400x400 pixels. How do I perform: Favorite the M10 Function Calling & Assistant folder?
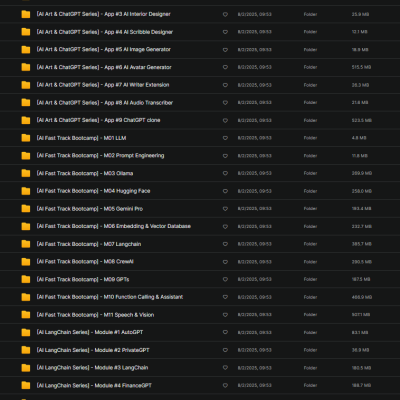tap(225, 297)
